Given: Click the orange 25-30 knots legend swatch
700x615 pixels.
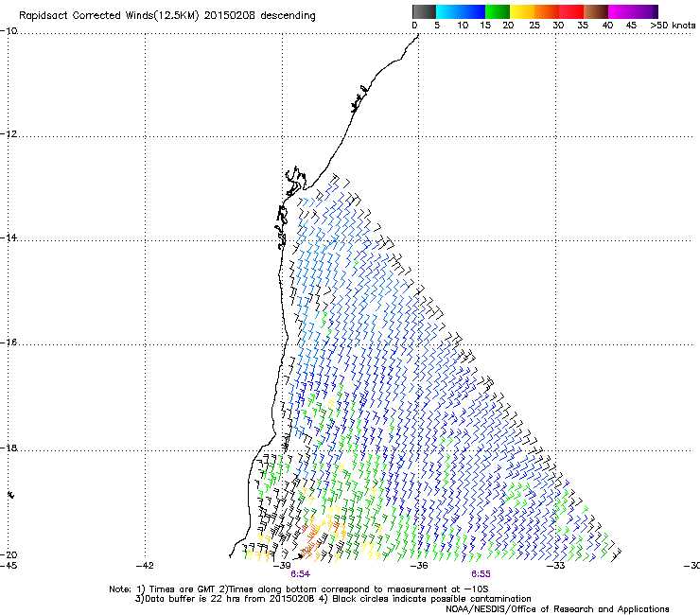Looking at the screenshot, I should [547, 11].
